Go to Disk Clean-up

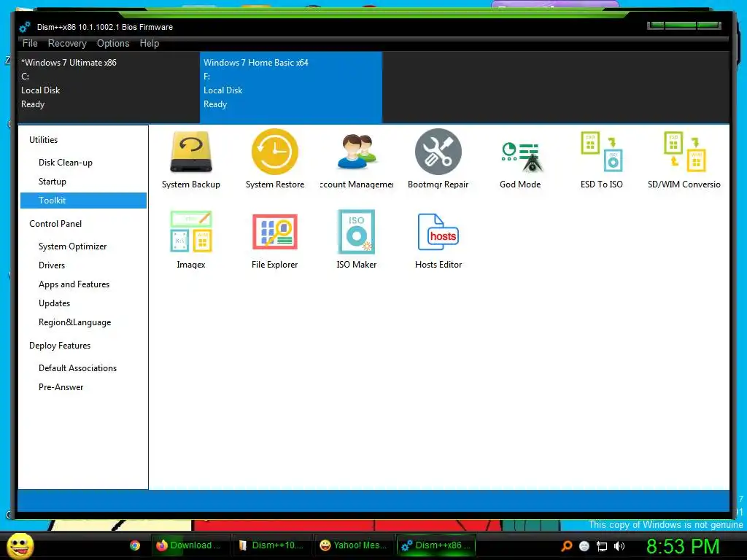coord(65,163)
